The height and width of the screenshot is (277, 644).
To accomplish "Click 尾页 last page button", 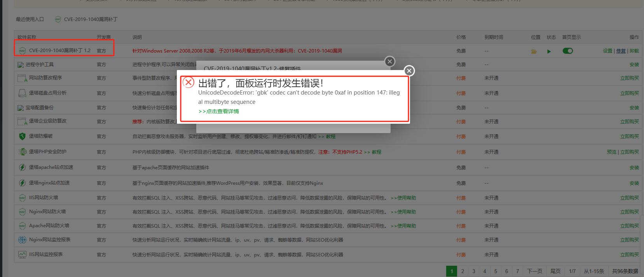I will (555, 271).
